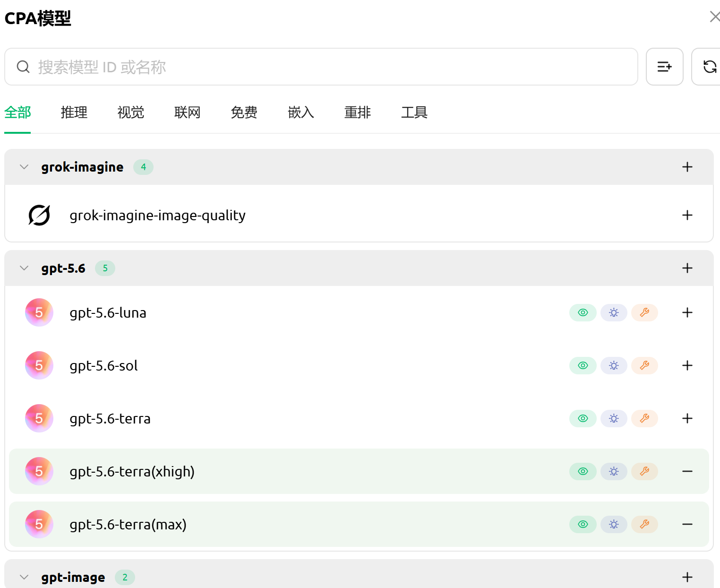Switch to the 重排 tab

(x=358, y=112)
